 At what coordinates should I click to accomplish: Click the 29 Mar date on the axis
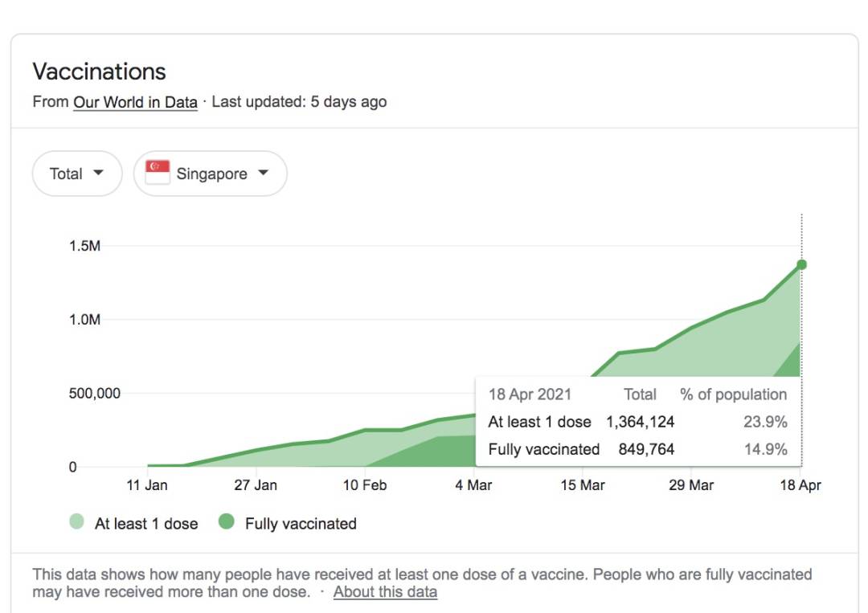691,485
